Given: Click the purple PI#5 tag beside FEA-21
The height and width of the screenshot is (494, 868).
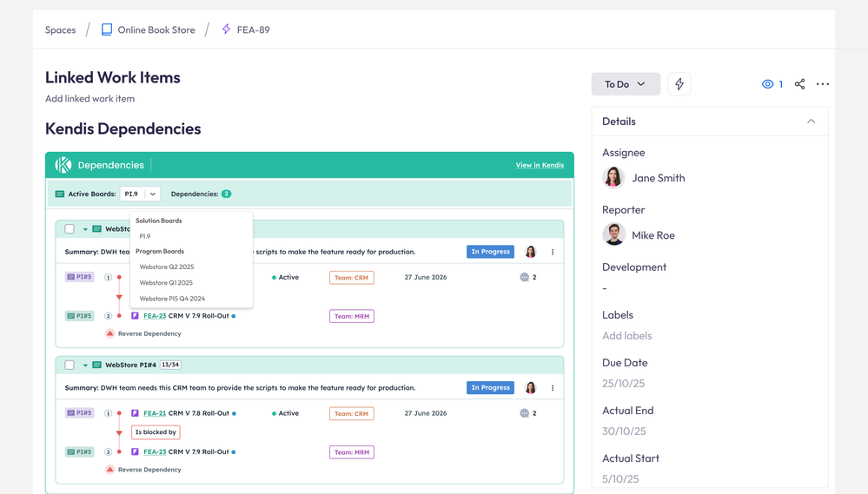Looking at the screenshot, I should tap(79, 412).
